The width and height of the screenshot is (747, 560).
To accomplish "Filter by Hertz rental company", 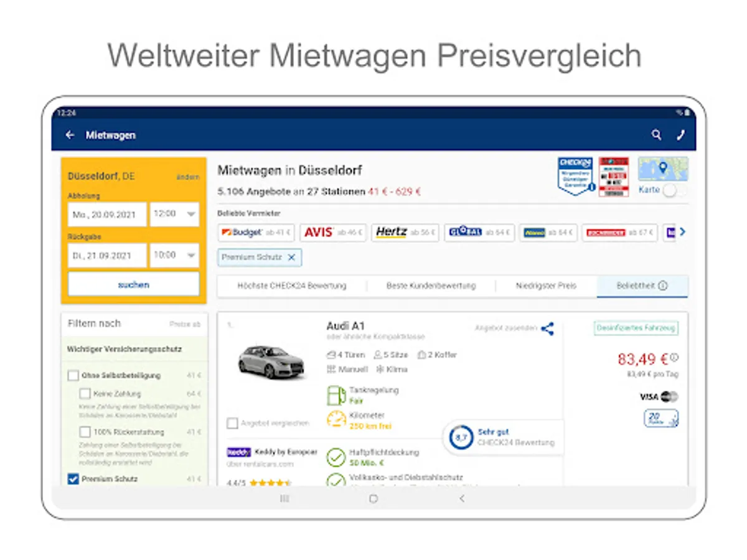I will (405, 233).
